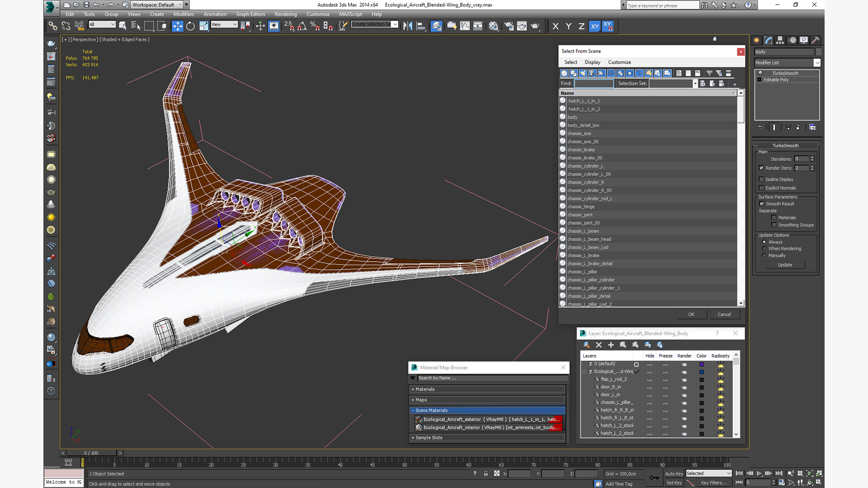Toggle Display Space Warps filter in Select From Scene
Screen dimensions: 868x488
tap(611, 73)
